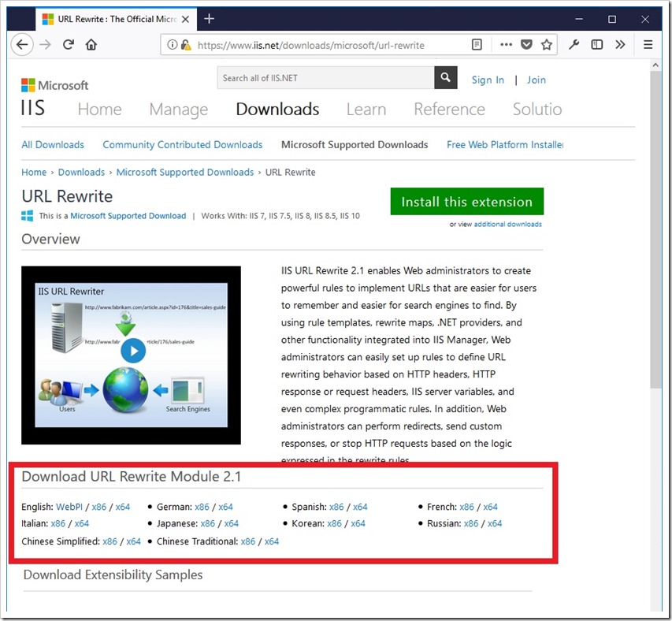The image size is (672, 621).
Task: Click the Install this extension button
Action: pyautogui.click(x=467, y=202)
